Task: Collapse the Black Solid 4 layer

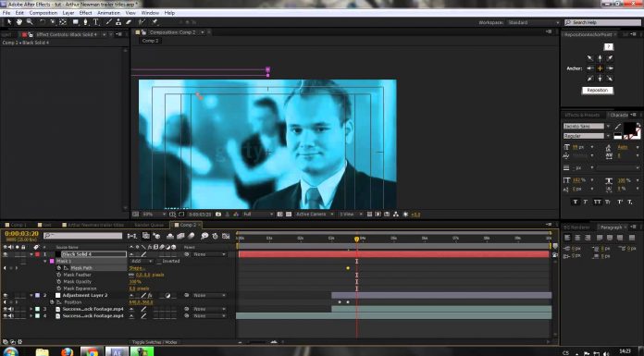Action: (31, 254)
